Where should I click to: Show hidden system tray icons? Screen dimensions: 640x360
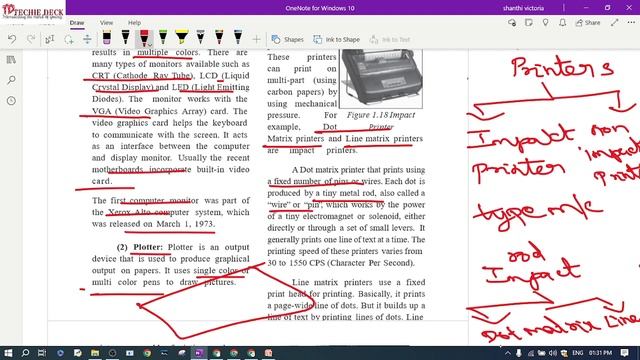point(507,353)
